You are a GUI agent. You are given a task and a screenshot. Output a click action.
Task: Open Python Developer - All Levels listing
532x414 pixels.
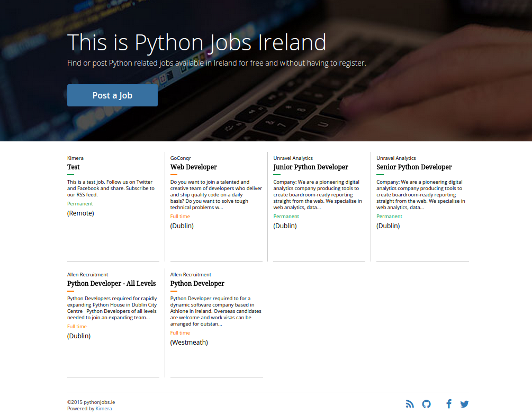point(111,283)
